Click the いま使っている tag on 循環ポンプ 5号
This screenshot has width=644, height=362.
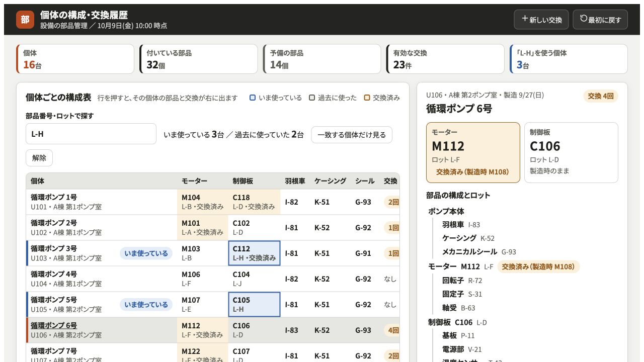146,305
